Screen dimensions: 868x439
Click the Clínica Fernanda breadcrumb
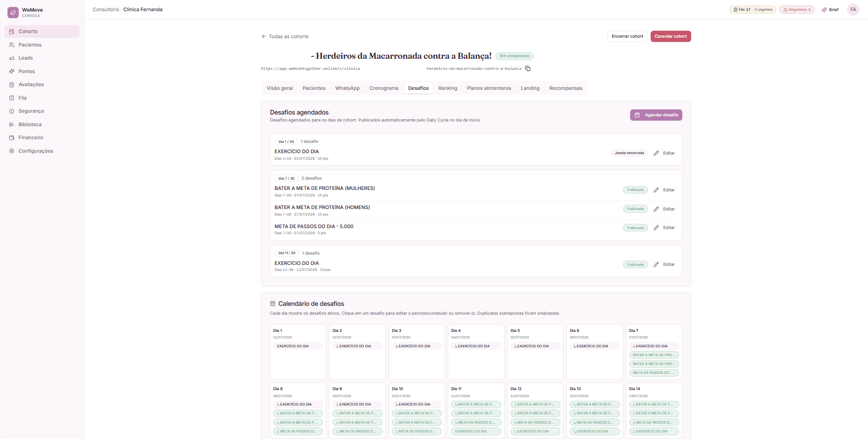click(143, 9)
